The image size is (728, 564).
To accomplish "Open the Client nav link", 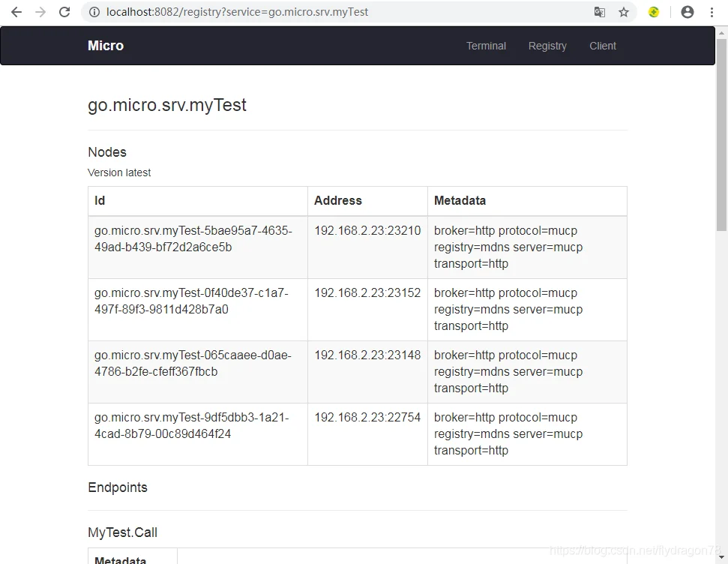I will pos(603,46).
